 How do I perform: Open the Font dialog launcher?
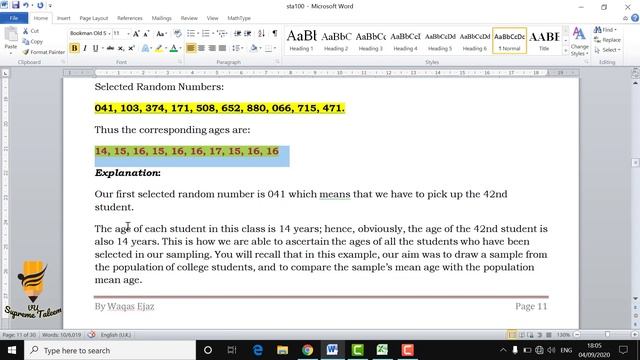pos(180,62)
